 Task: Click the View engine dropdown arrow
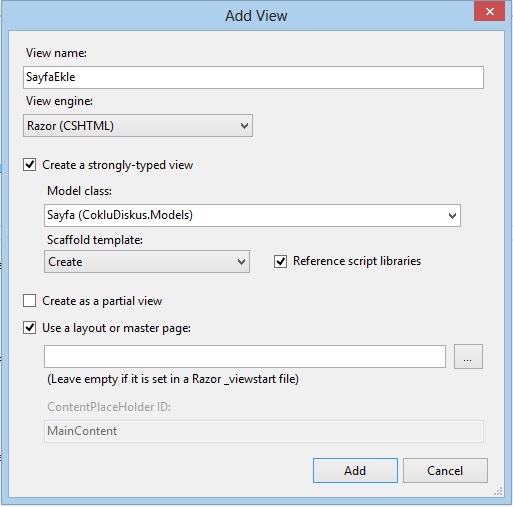click(244, 126)
